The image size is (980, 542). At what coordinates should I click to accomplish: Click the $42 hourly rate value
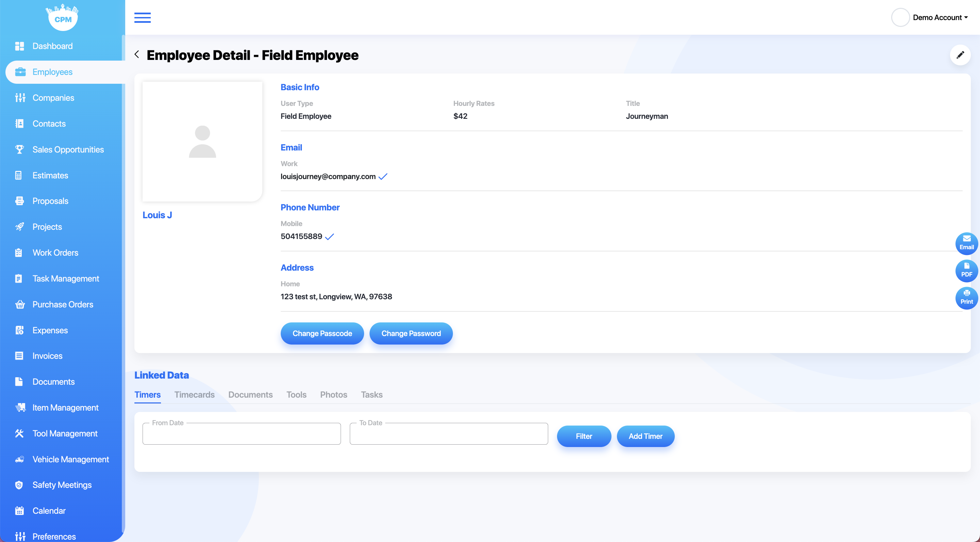click(x=460, y=116)
